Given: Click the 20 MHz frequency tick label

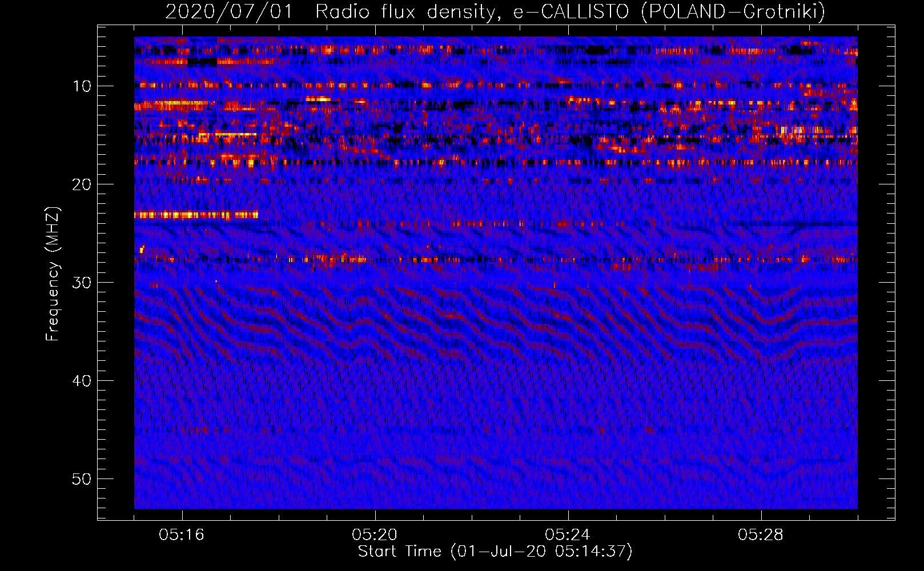Looking at the screenshot, I should [x=82, y=184].
